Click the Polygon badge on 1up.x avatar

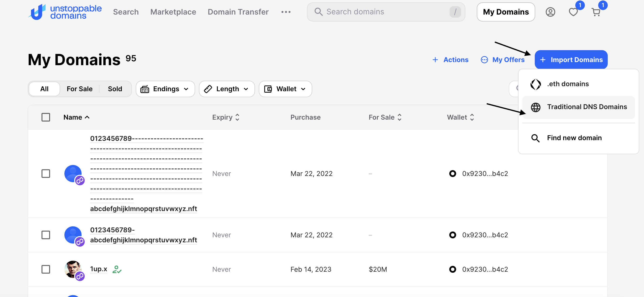(x=80, y=277)
